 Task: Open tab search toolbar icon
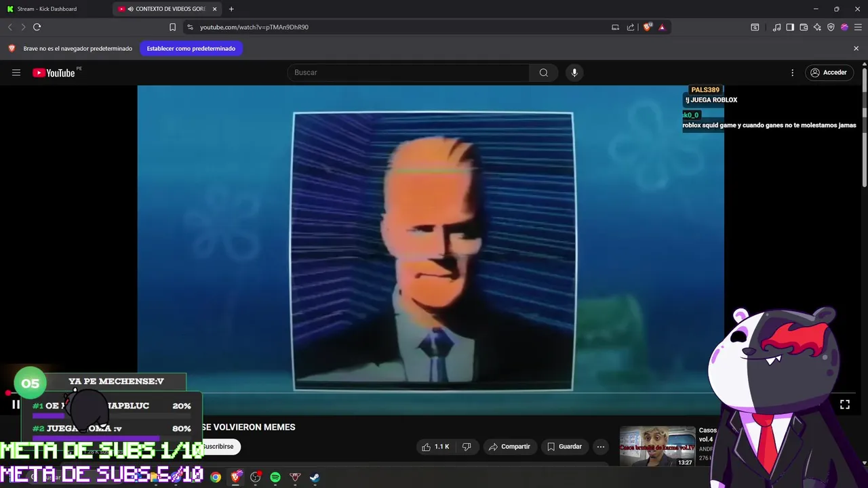tap(755, 27)
